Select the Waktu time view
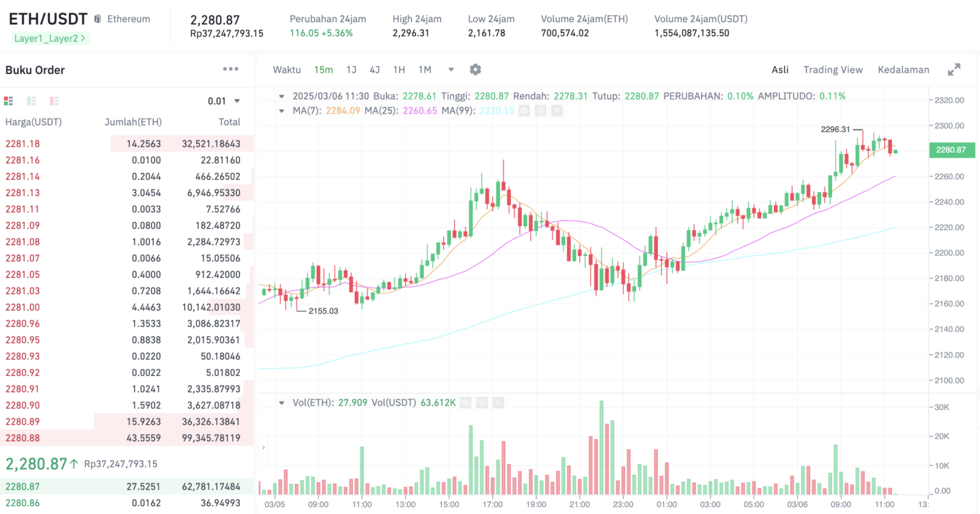 [x=286, y=70]
